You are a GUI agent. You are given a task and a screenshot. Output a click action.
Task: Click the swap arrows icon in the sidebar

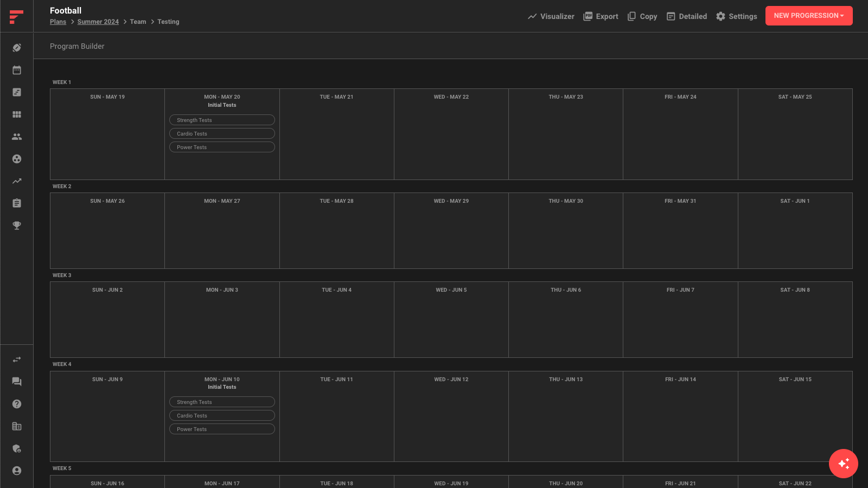pos(17,359)
